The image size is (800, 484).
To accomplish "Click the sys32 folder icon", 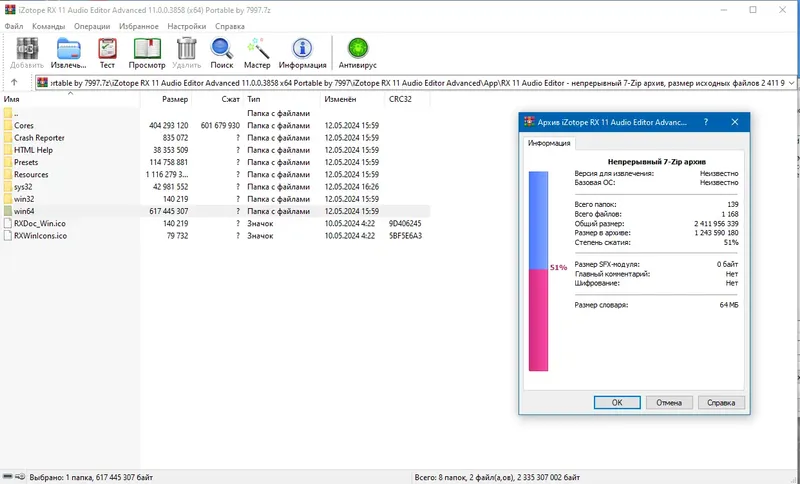I will (8, 187).
